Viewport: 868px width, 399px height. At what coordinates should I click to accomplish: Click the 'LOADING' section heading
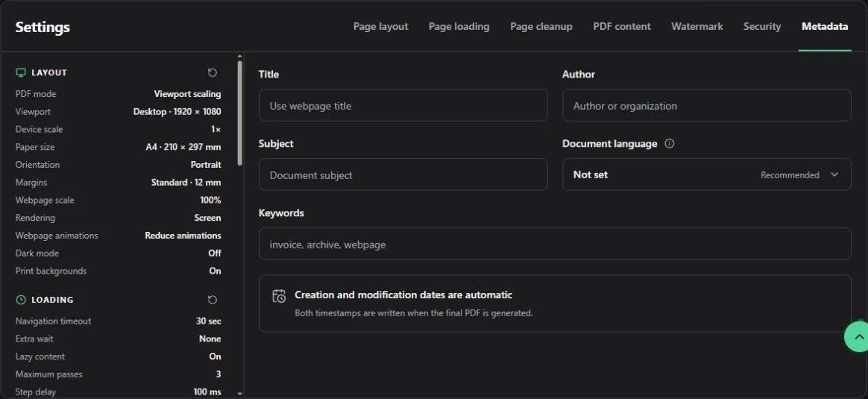click(x=52, y=299)
